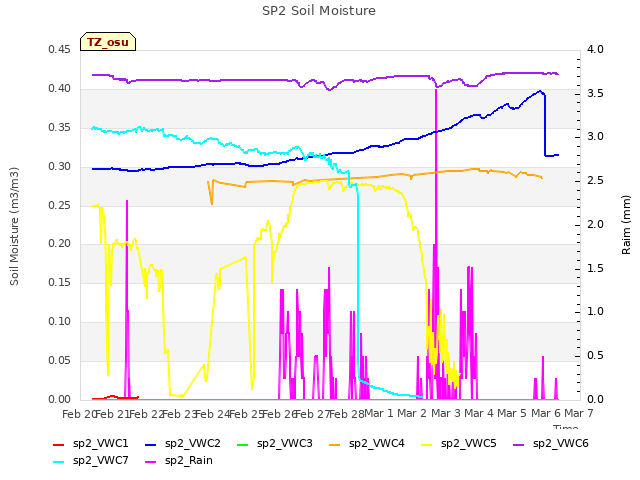Click the sp2_VWC3 green legend swatch
Image resolution: width=640 pixels, height=480 pixels.
[x=242, y=444]
